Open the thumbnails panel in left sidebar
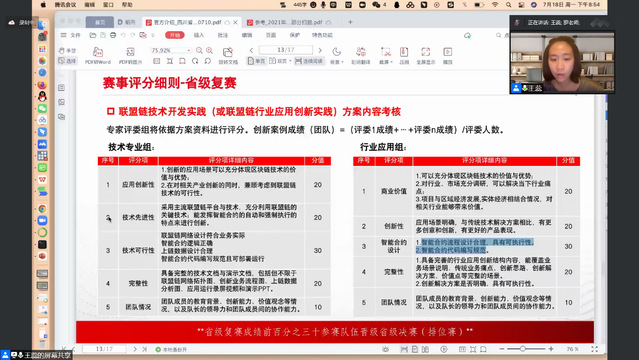This screenshot has height=360, width=639. [62, 88]
